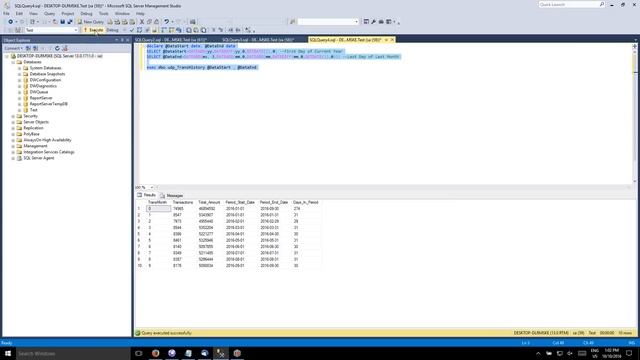Viewport: 640px width, 360px height.
Task: Click the Display Estimated Execution Plan icon
Action: (139, 30)
